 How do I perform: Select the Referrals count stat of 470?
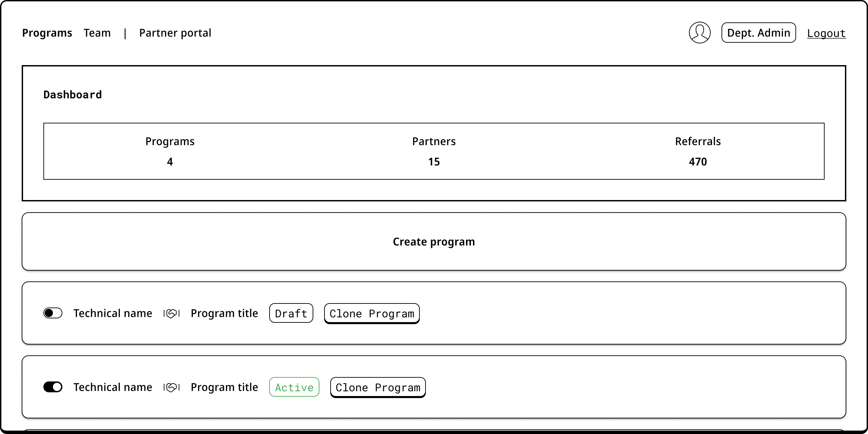(x=698, y=162)
